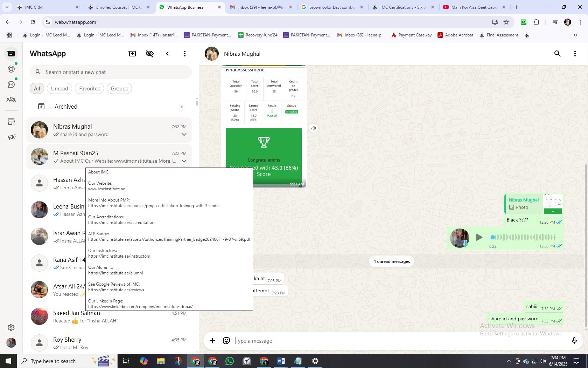
Task: Click Search or start a new chat box
Action: [x=111, y=72]
